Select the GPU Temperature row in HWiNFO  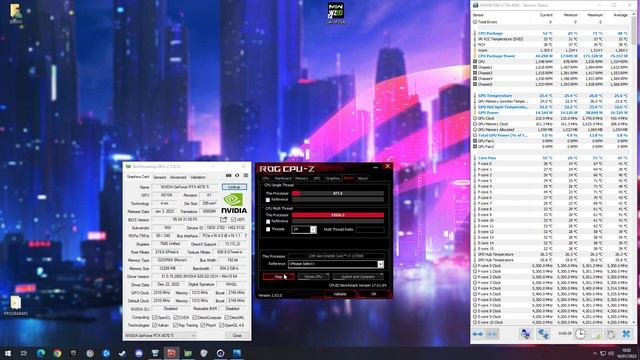(551, 96)
